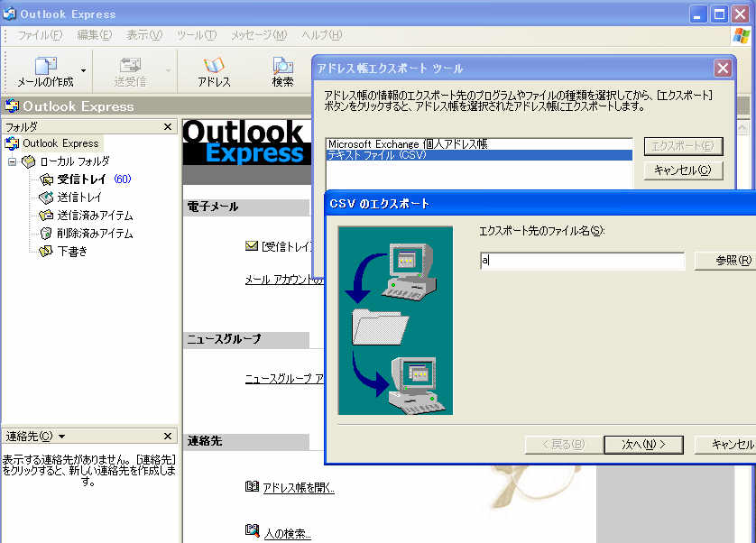The height and width of the screenshot is (543, 756).
Task: Open the ニュースグループ アカウント link
Action: pos(284,379)
